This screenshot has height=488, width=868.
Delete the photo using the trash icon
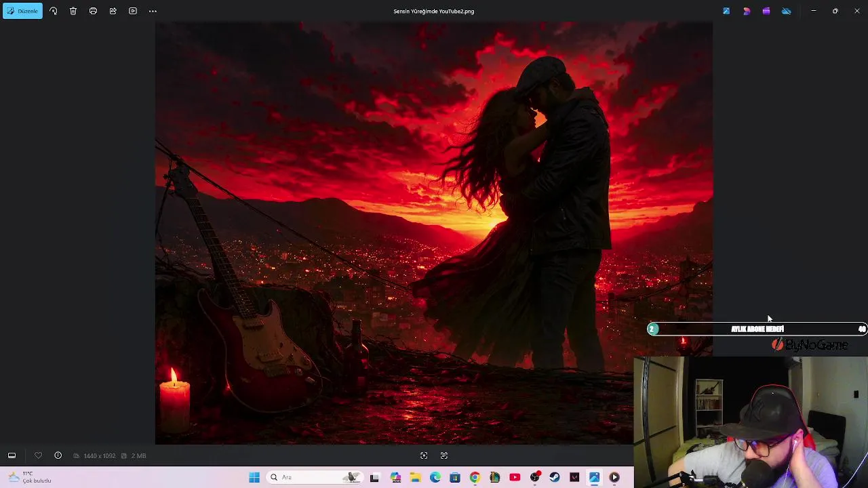point(73,11)
